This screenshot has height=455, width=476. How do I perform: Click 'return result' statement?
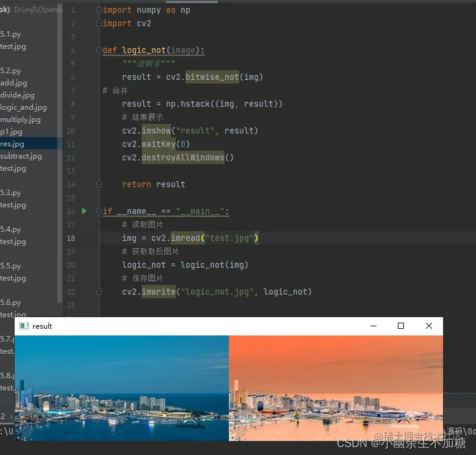pos(154,184)
